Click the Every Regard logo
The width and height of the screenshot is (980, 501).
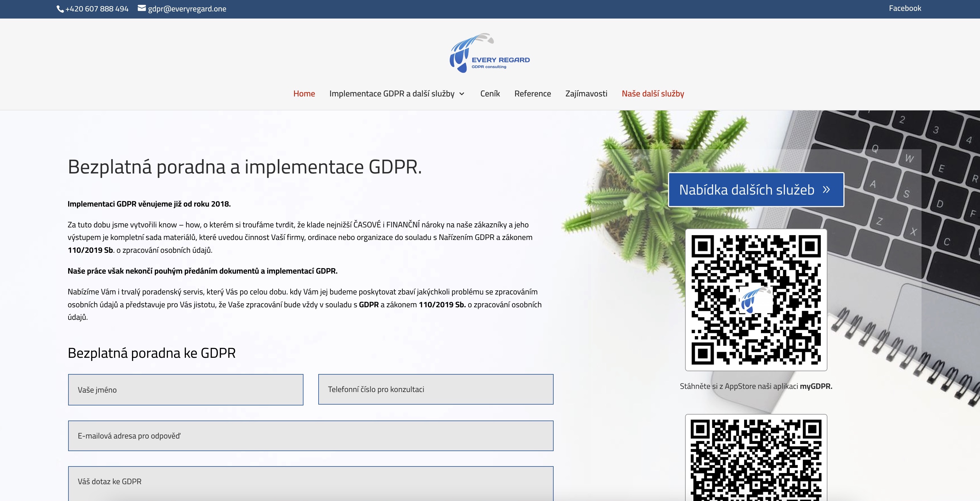click(x=490, y=53)
